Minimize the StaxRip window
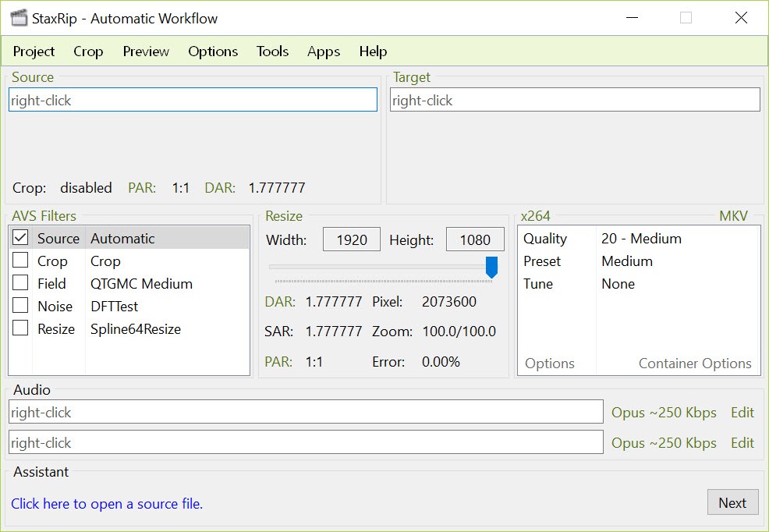 pyautogui.click(x=633, y=18)
